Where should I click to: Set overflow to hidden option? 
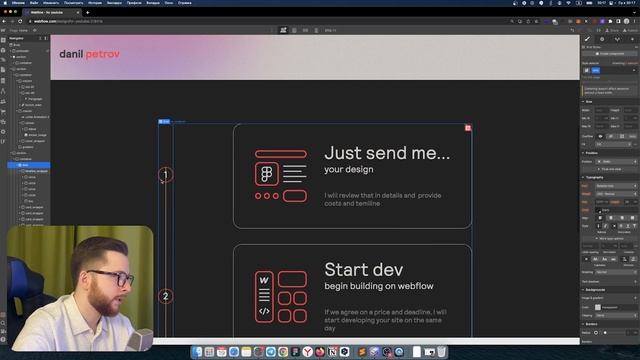point(611,136)
